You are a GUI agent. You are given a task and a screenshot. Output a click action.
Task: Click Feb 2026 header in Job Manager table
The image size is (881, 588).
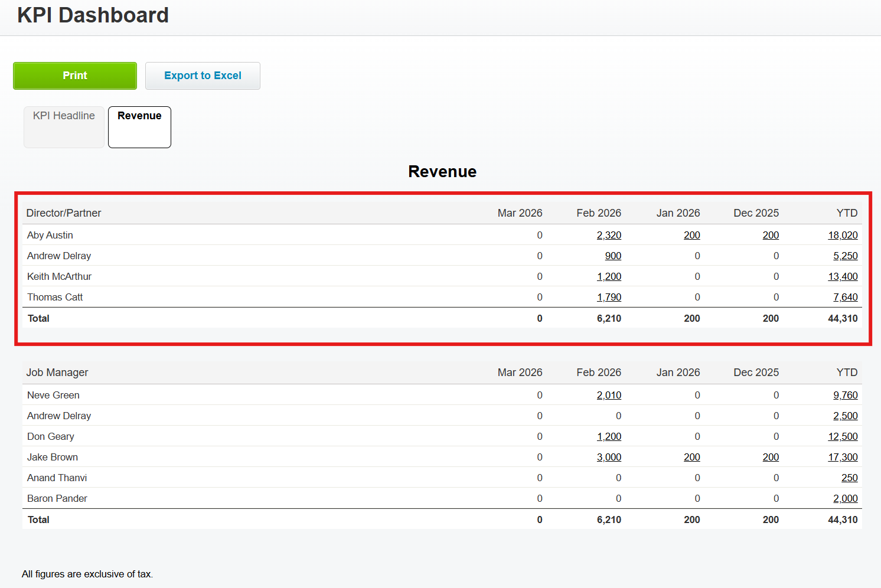tap(599, 373)
